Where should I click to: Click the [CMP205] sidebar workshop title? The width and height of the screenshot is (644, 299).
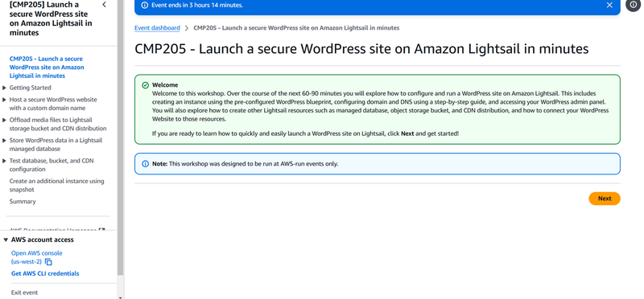[x=51, y=18]
